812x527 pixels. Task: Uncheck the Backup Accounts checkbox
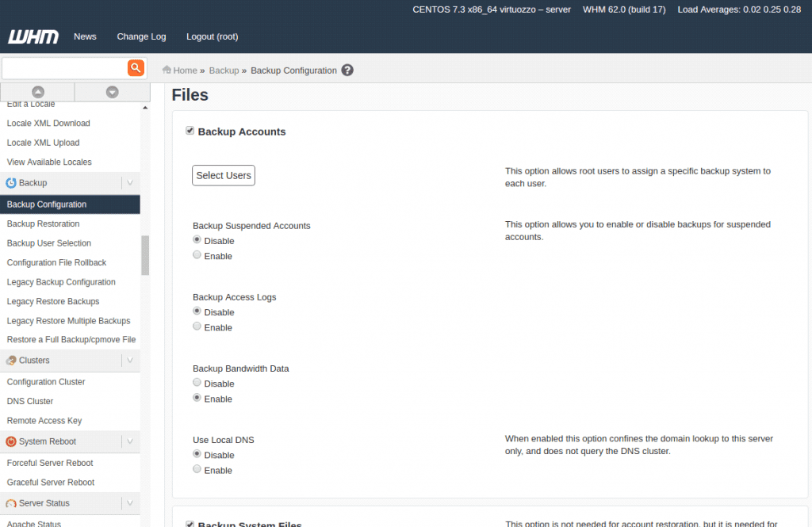[x=190, y=131]
